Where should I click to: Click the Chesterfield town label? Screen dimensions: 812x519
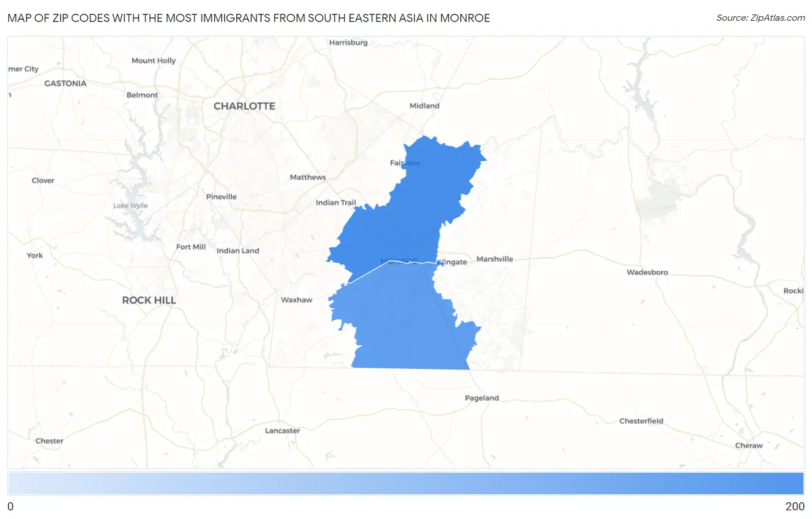641,421
